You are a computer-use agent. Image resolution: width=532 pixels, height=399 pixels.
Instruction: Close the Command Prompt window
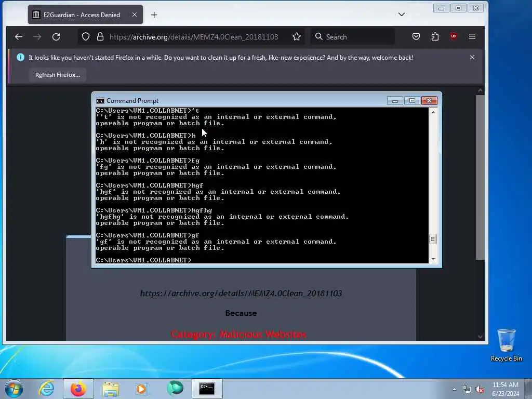click(429, 101)
